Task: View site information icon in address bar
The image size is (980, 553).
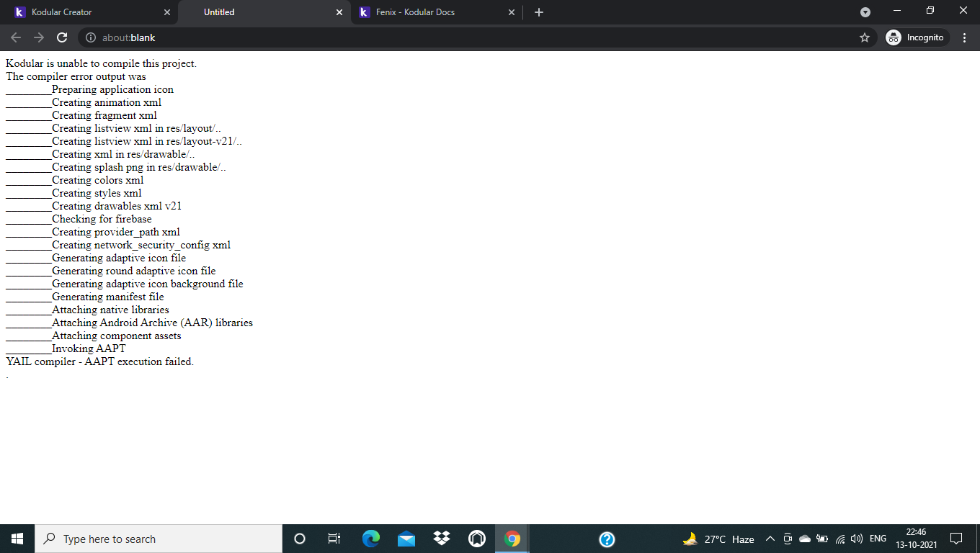Action: pos(91,37)
